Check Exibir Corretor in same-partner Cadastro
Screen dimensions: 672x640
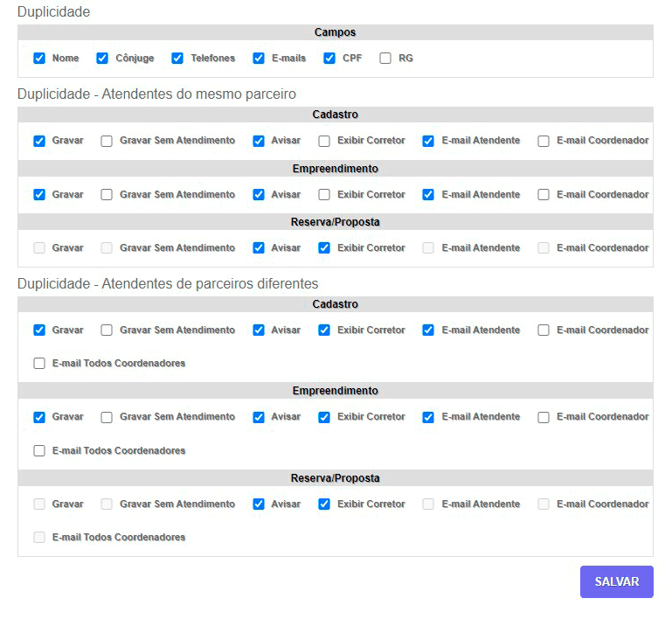pyautogui.click(x=324, y=141)
